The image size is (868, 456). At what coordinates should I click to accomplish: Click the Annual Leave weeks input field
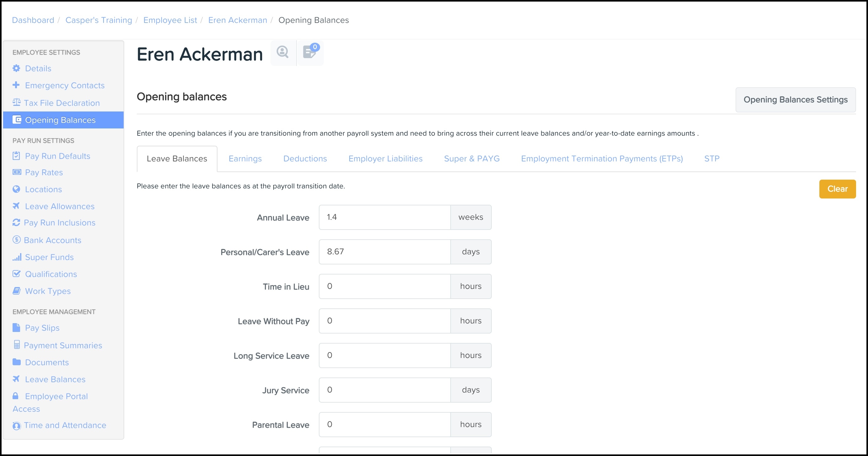[384, 217]
